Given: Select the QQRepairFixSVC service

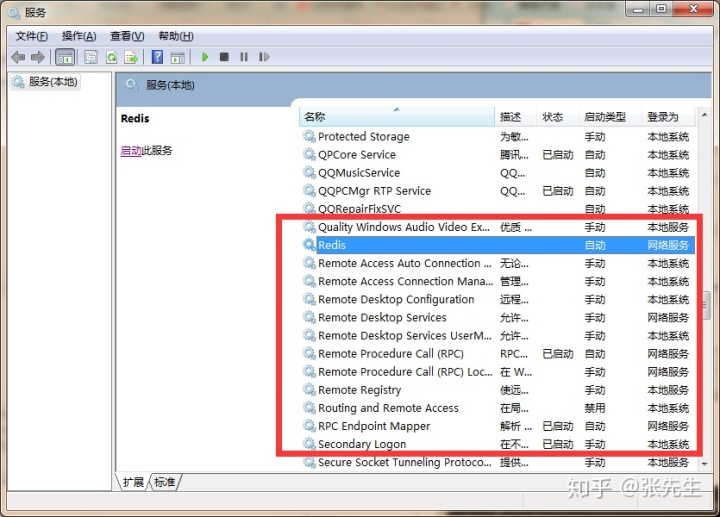Looking at the screenshot, I should tap(498, 209).
